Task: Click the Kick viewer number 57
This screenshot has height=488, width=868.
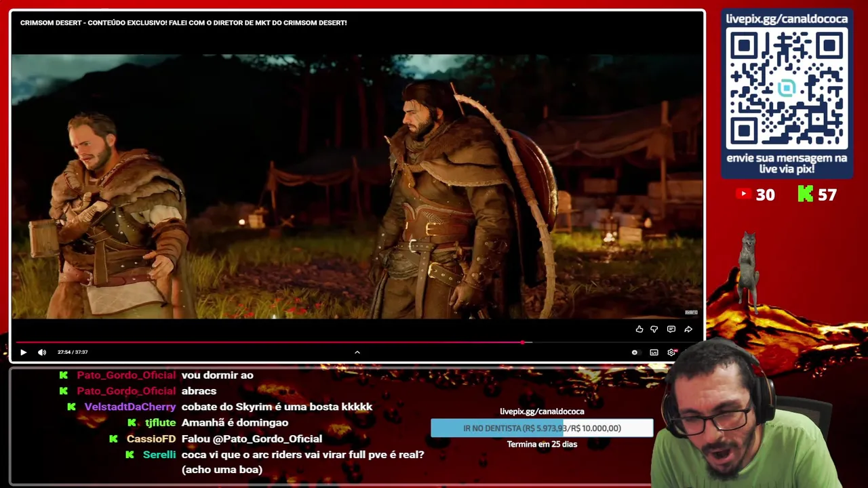Action: [x=827, y=195]
